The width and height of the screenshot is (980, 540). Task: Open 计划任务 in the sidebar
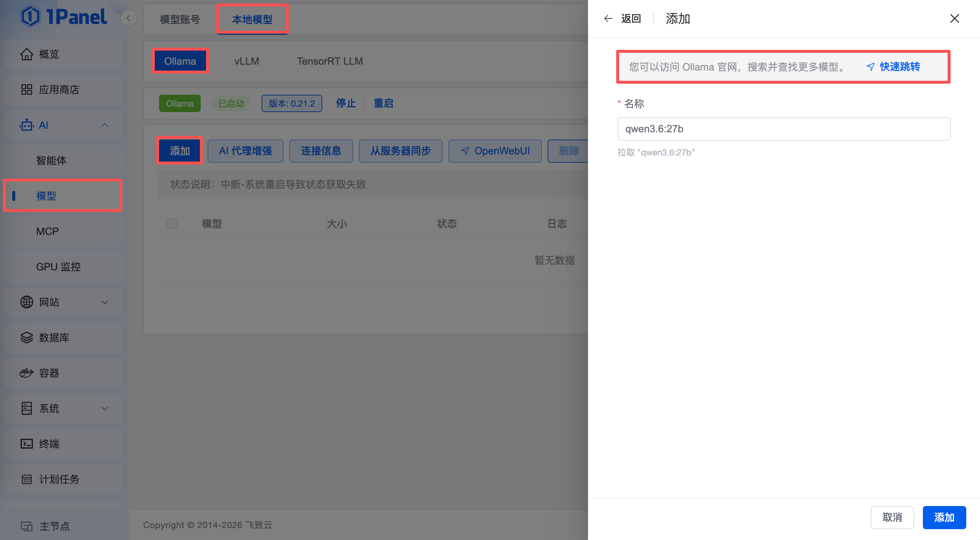point(64,479)
